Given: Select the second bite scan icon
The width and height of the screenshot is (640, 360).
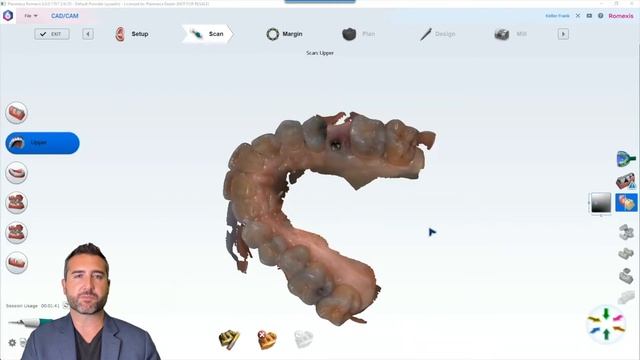Looking at the screenshot, I should pyautogui.click(x=16, y=233).
